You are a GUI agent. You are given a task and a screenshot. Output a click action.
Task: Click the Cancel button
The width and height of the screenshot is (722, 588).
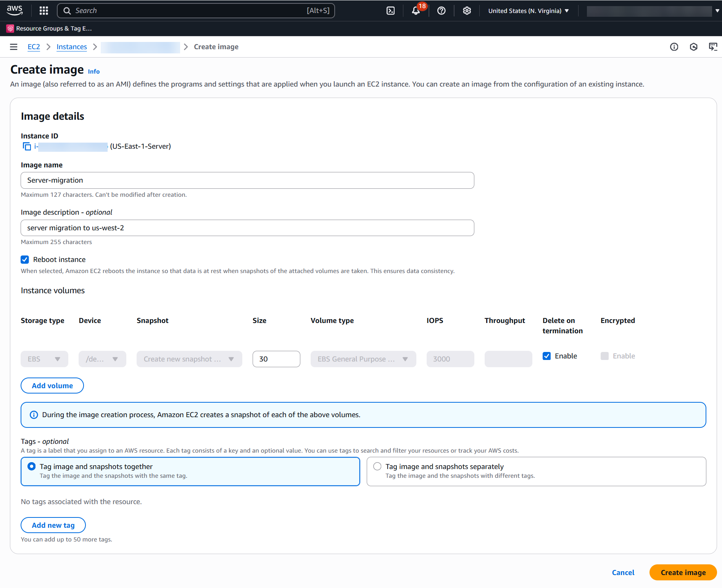[x=623, y=572]
